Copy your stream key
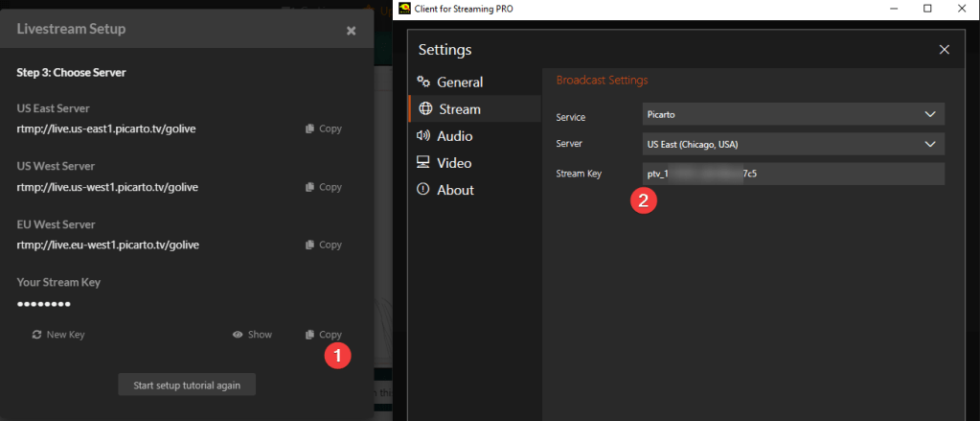Viewport: 980px width, 421px height. 323,335
